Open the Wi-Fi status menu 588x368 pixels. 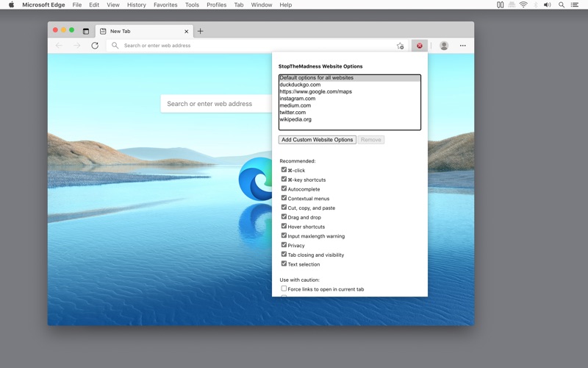point(523,5)
